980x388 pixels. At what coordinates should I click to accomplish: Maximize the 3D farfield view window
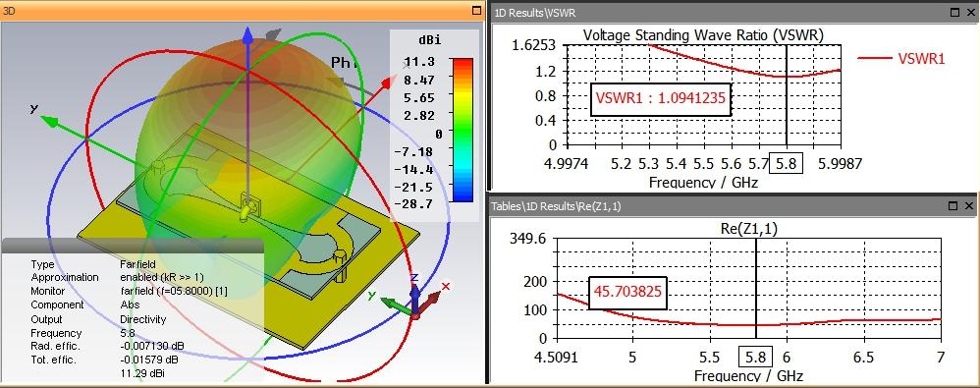tap(477, 10)
